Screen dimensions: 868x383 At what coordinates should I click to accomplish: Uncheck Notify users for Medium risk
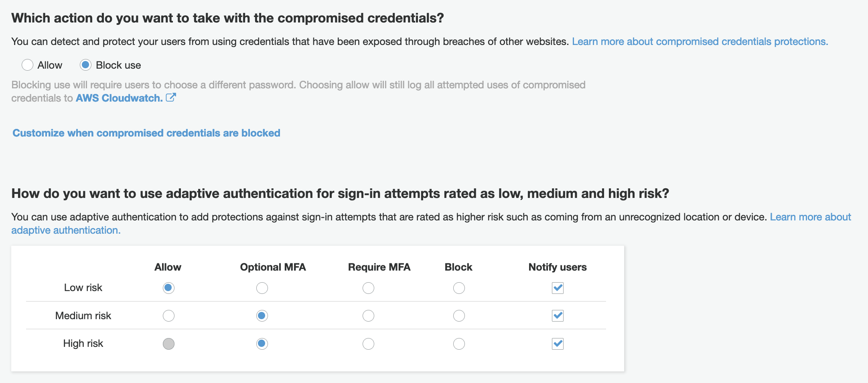tap(558, 316)
